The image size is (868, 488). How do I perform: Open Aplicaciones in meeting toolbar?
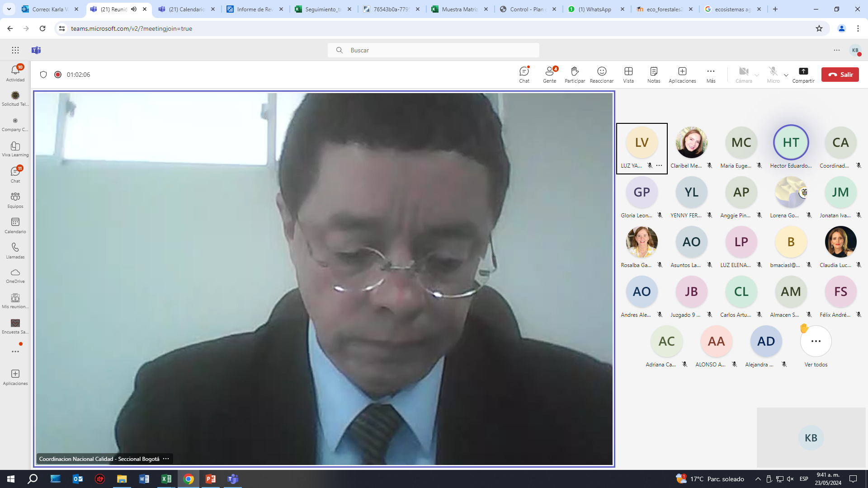click(x=682, y=75)
